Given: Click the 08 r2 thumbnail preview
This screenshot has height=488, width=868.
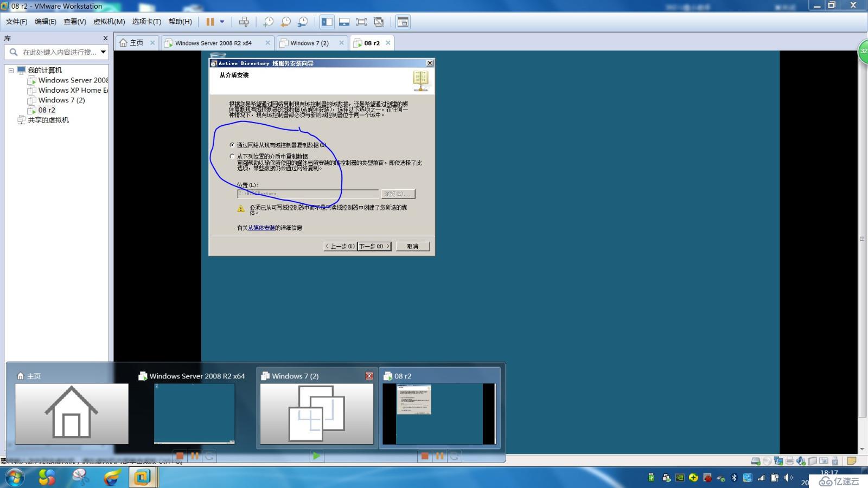Looking at the screenshot, I should pyautogui.click(x=439, y=414).
